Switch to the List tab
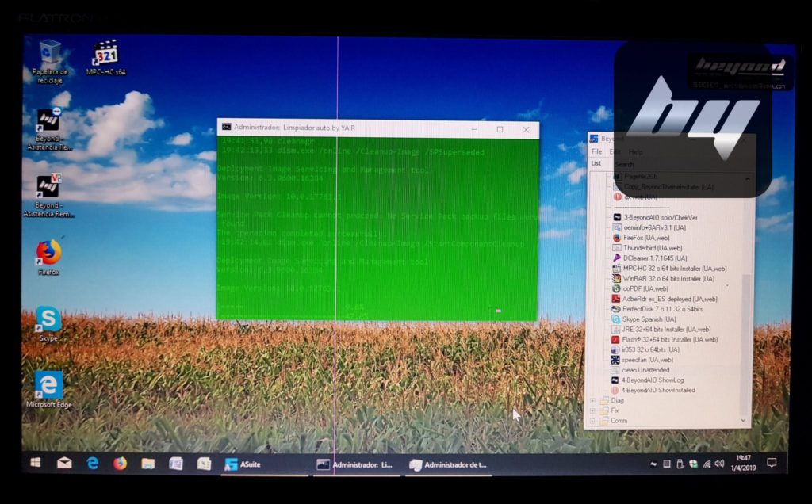Viewport: 812px width, 504px height. click(x=596, y=163)
